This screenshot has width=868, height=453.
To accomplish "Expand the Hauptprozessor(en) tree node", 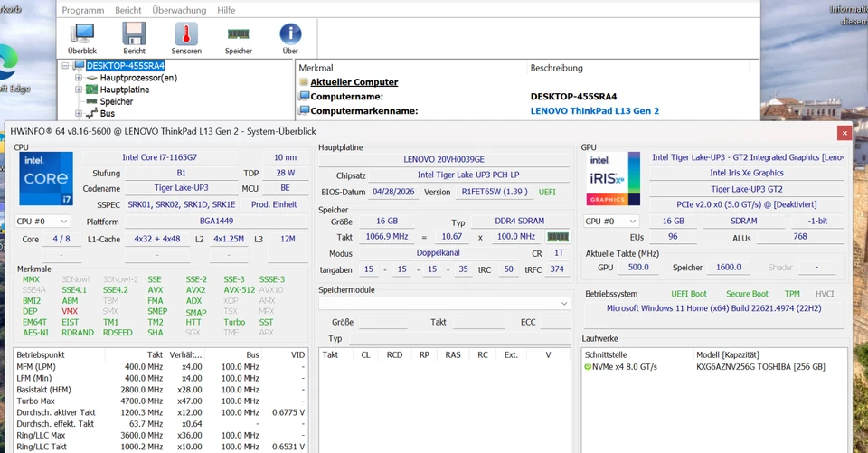I will coord(78,78).
